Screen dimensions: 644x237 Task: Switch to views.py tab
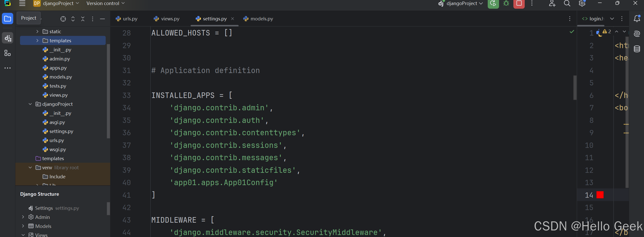(x=167, y=19)
